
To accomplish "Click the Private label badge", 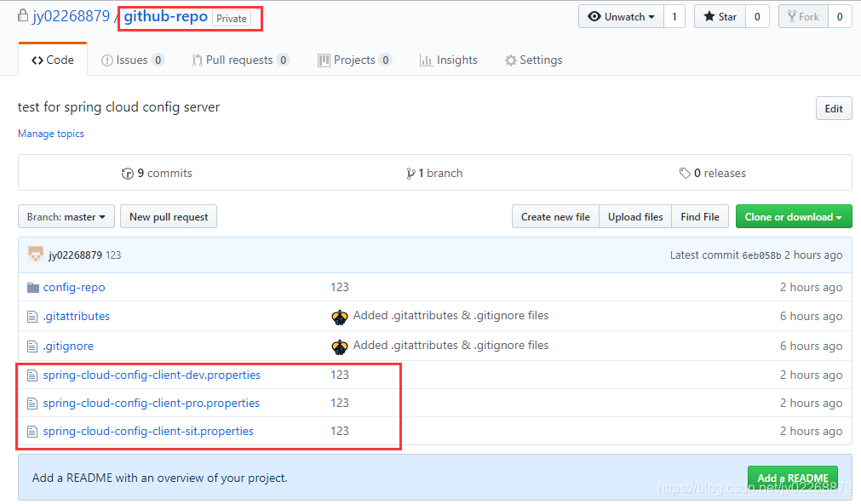I will pyautogui.click(x=231, y=18).
